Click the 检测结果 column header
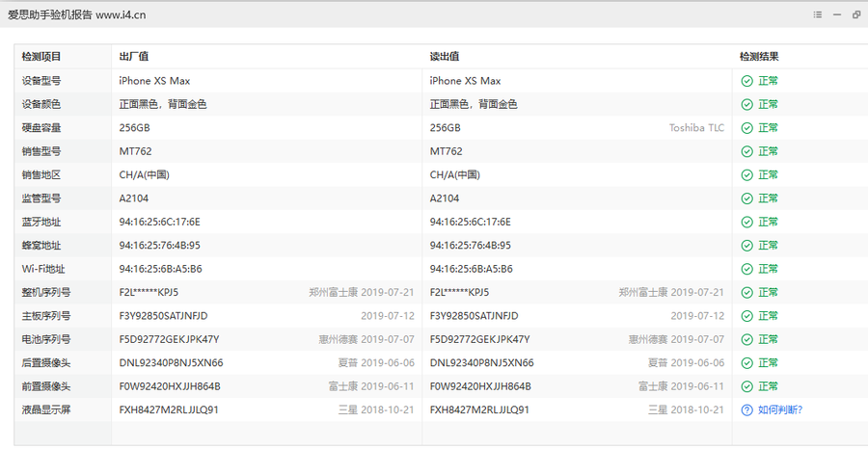Screen dimensions: 868x449 (759, 57)
